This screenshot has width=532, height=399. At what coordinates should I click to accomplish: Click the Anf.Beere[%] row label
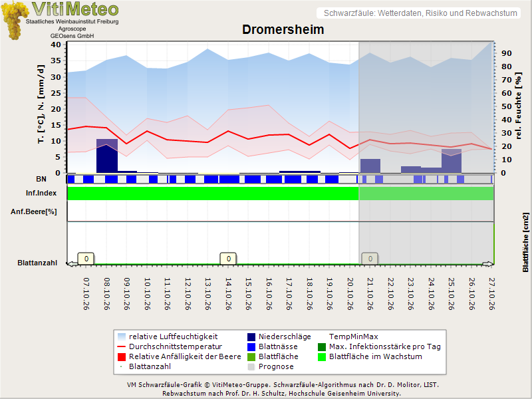[x=34, y=211]
